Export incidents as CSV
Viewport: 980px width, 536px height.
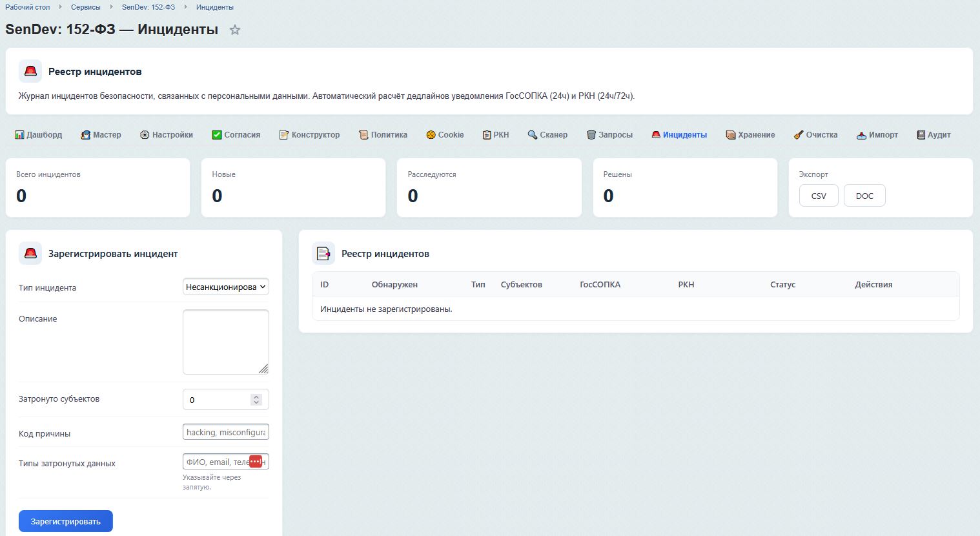coord(818,196)
